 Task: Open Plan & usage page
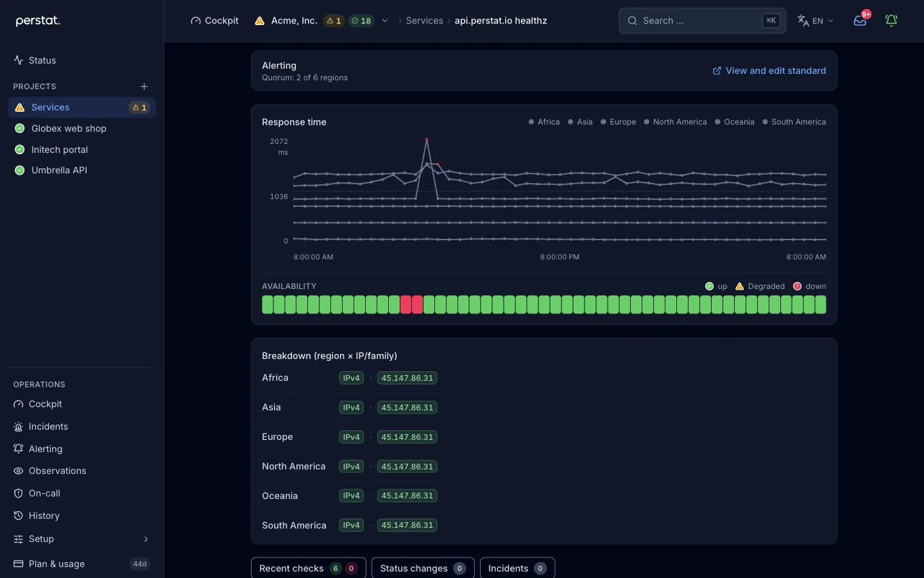click(x=81, y=564)
